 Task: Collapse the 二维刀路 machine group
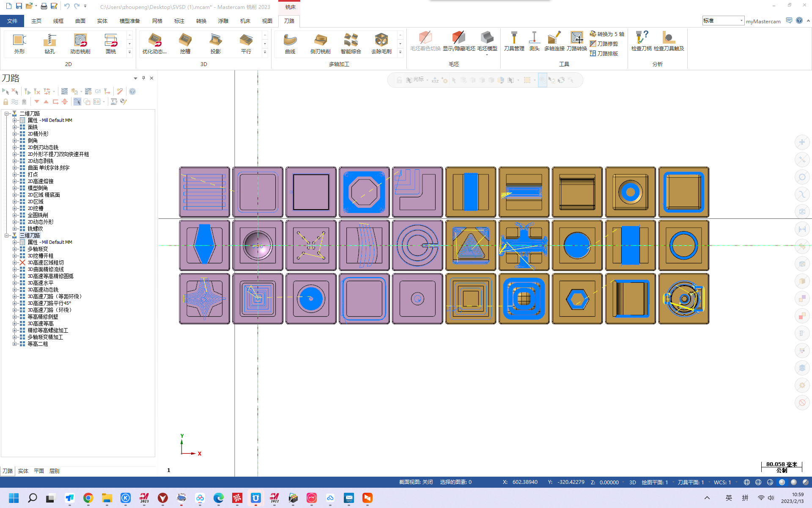coord(7,113)
